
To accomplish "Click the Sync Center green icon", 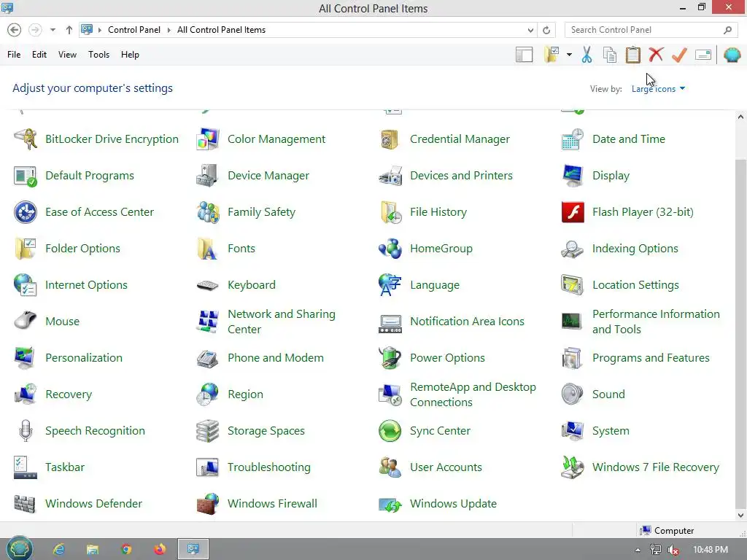I will pos(390,431).
